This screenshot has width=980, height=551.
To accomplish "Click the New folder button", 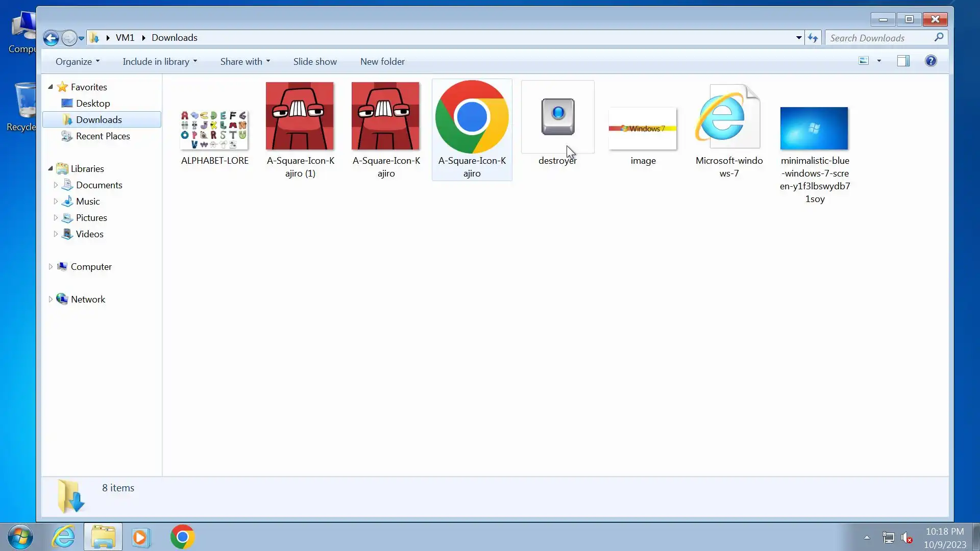I will click(x=382, y=62).
